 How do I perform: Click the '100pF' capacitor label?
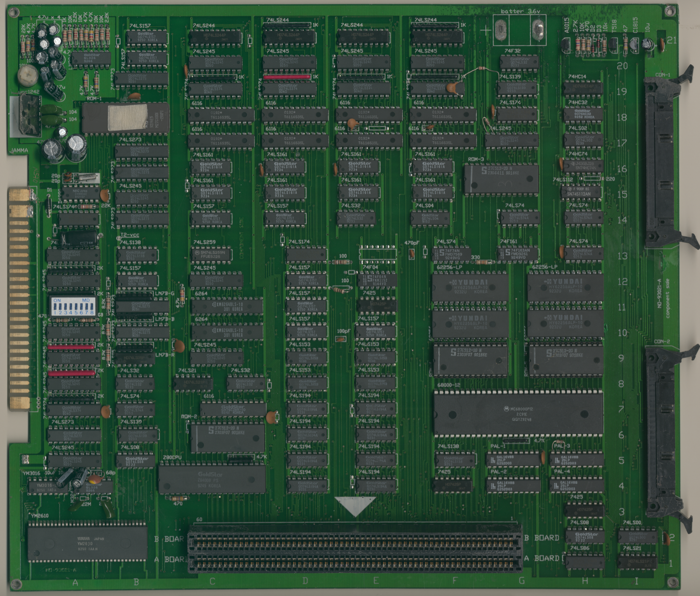tap(344, 331)
